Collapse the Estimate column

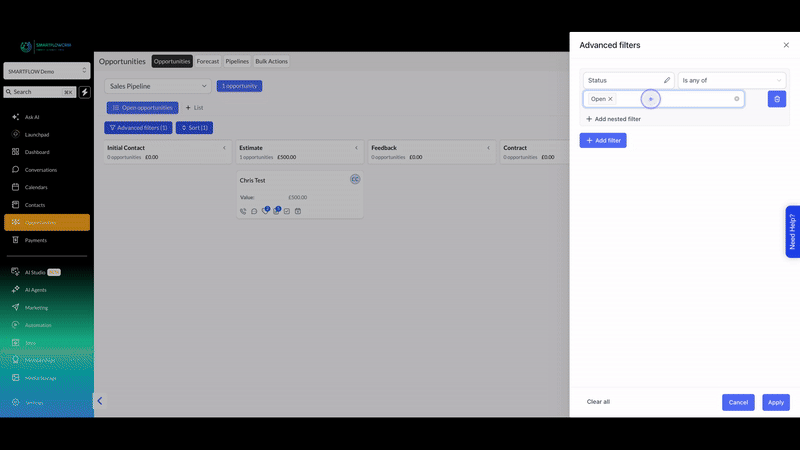coord(356,148)
